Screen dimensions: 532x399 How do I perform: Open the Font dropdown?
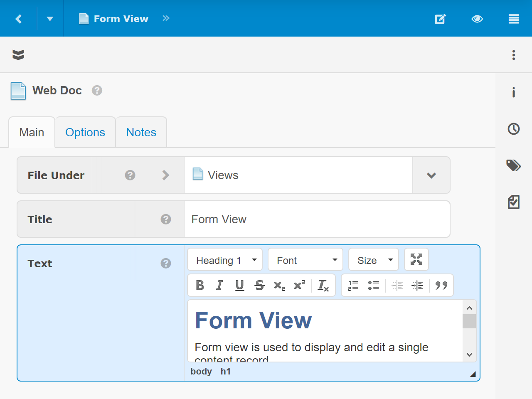coord(305,260)
